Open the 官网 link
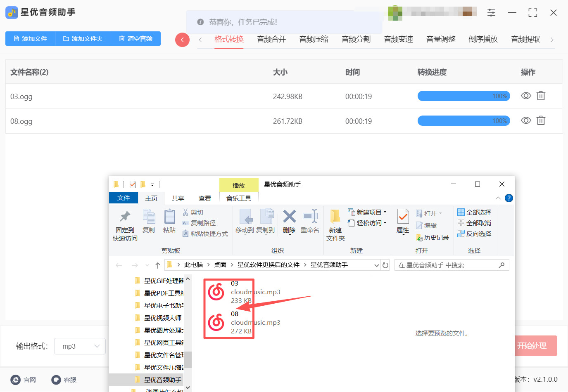The height and width of the screenshot is (392, 568). (23, 380)
